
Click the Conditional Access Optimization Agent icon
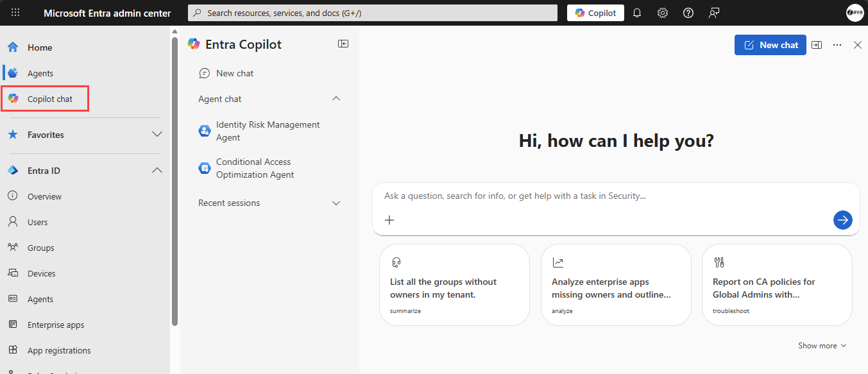tap(205, 168)
